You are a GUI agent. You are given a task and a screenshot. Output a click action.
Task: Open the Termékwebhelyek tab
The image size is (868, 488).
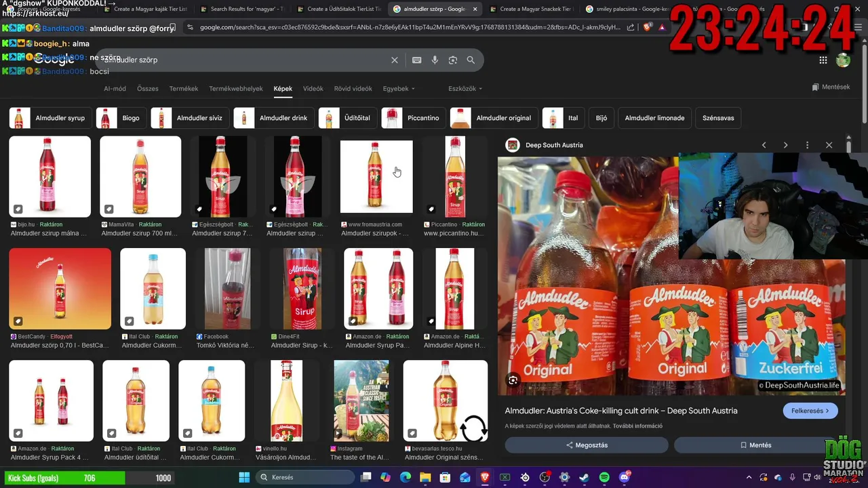click(x=236, y=89)
